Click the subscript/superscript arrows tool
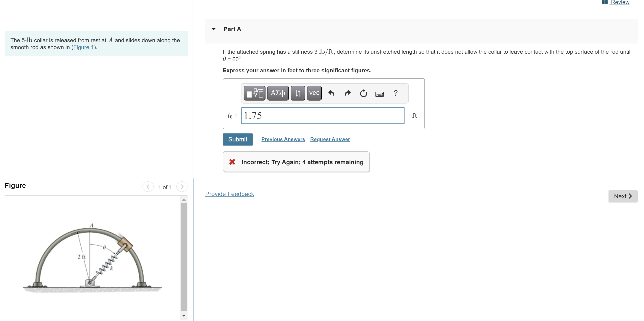Image resolution: width=644 pixels, height=321 pixels. [x=298, y=93]
